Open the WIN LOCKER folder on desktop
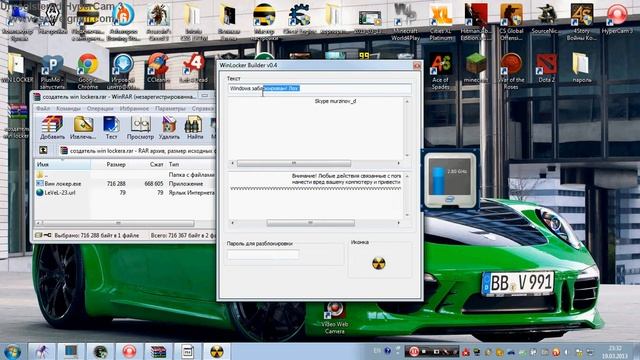 point(16,68)
